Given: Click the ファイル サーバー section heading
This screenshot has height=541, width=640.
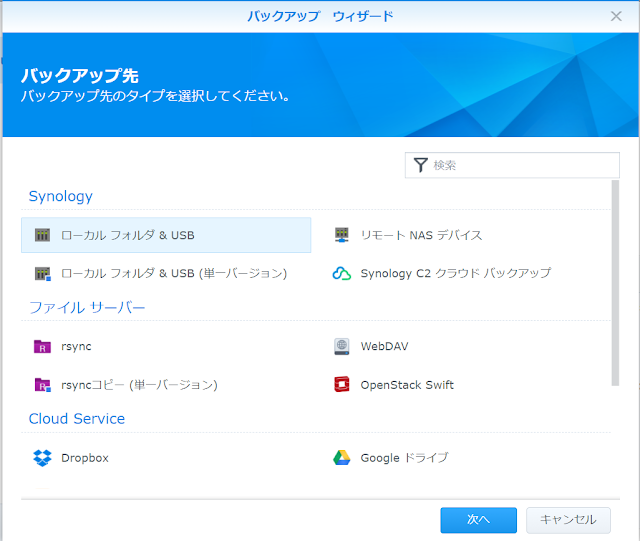Looking at the screenshot, I should point(87,307).
